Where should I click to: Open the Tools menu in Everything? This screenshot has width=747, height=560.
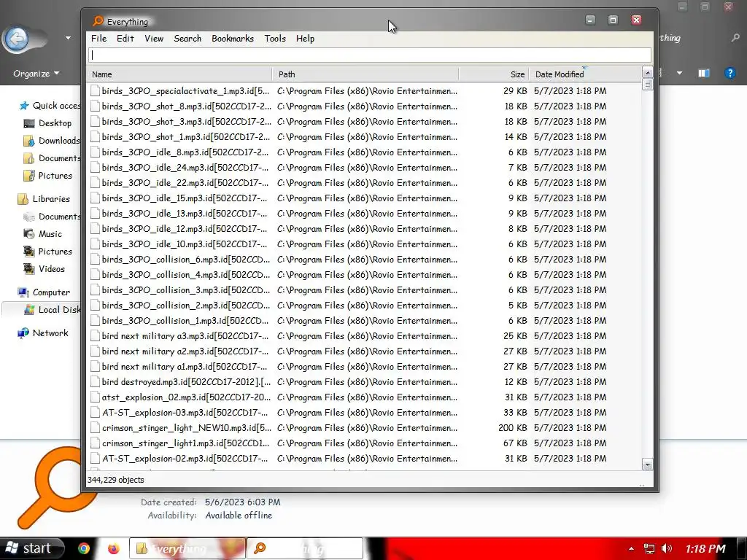point(275,39)
